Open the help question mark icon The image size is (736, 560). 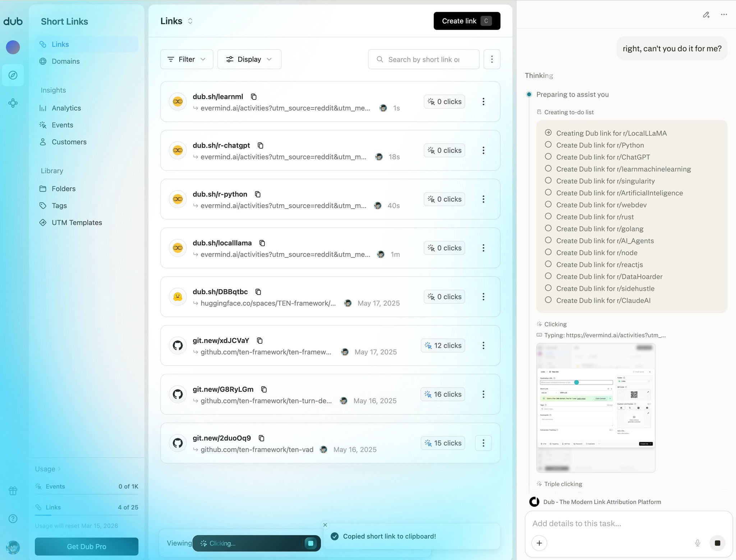click(x=13, y=519)
